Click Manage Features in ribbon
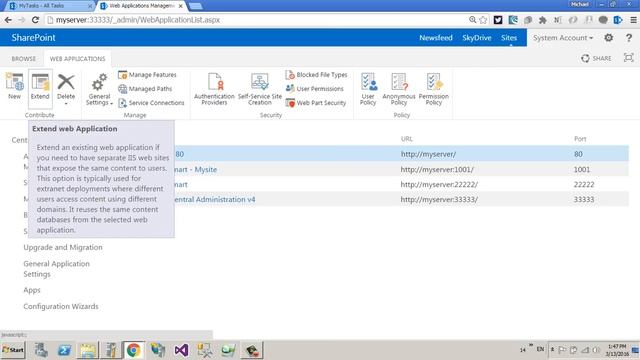 point(147,75)
